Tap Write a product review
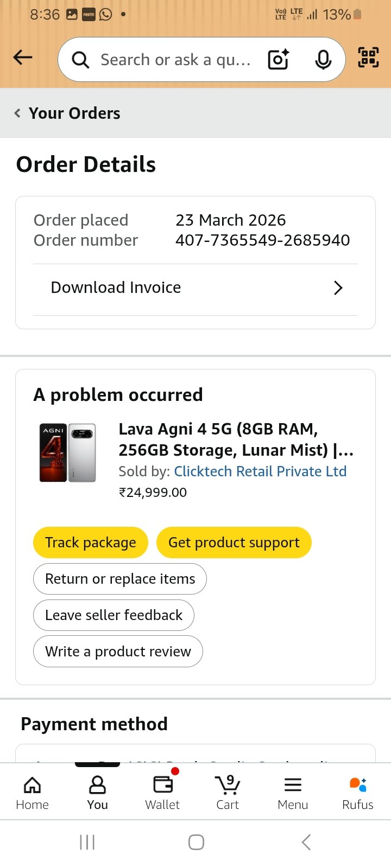 (118, 652)
